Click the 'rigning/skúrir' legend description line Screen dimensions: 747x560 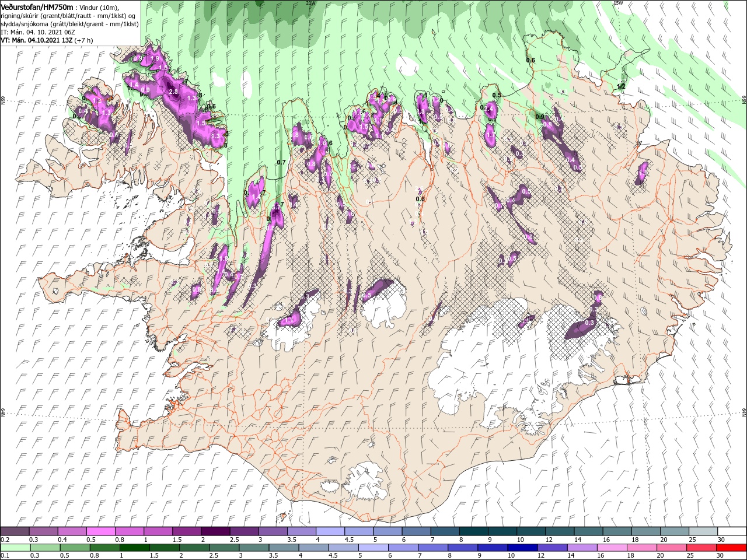68,15
